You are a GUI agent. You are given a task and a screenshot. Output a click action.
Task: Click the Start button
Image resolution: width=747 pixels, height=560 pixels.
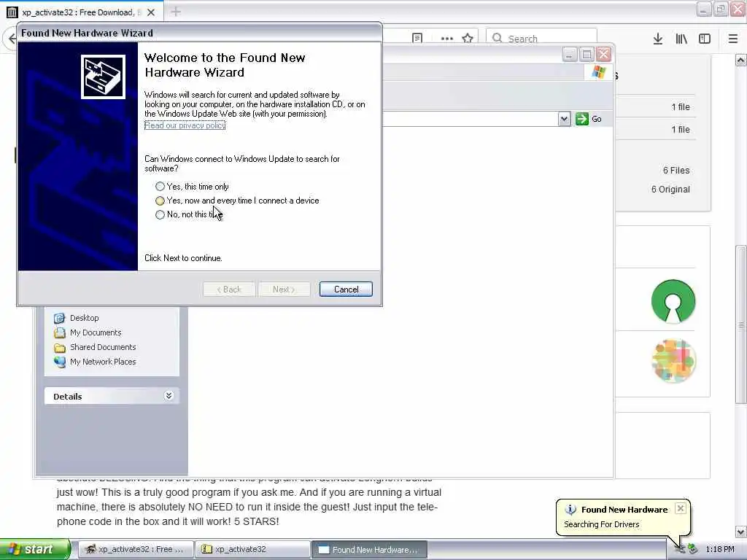point(35,550)
